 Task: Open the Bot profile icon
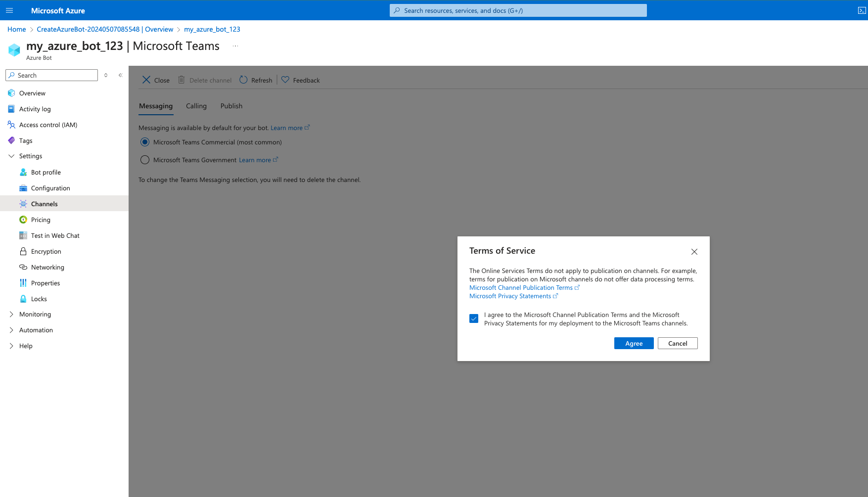click(23, 172)
